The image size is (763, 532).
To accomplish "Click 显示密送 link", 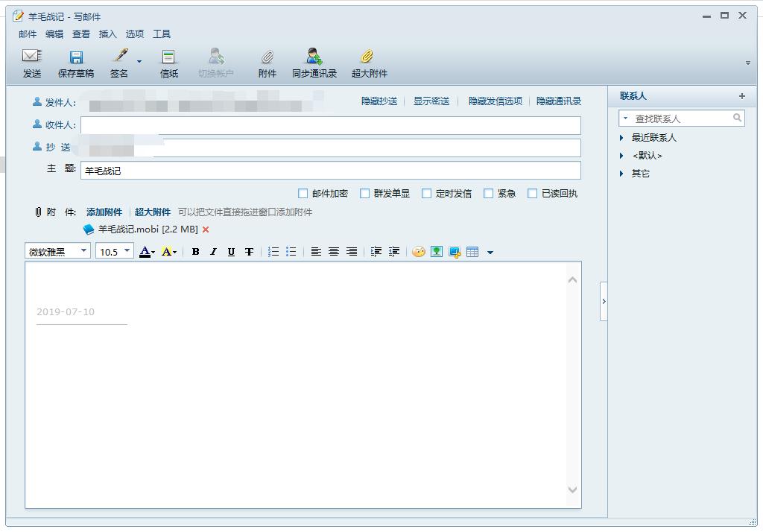I will (x=431, y=101).
